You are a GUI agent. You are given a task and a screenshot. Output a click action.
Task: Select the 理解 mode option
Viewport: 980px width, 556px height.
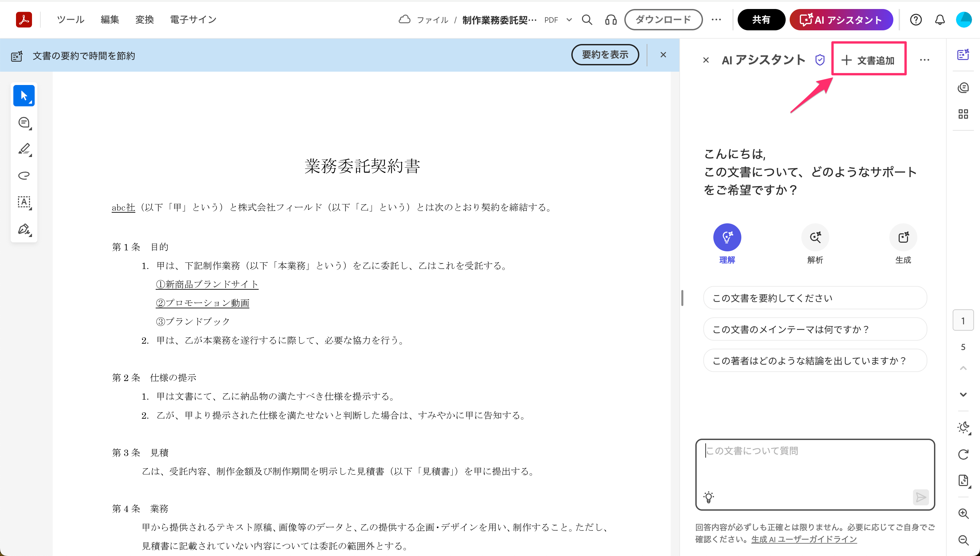(727, 238)
